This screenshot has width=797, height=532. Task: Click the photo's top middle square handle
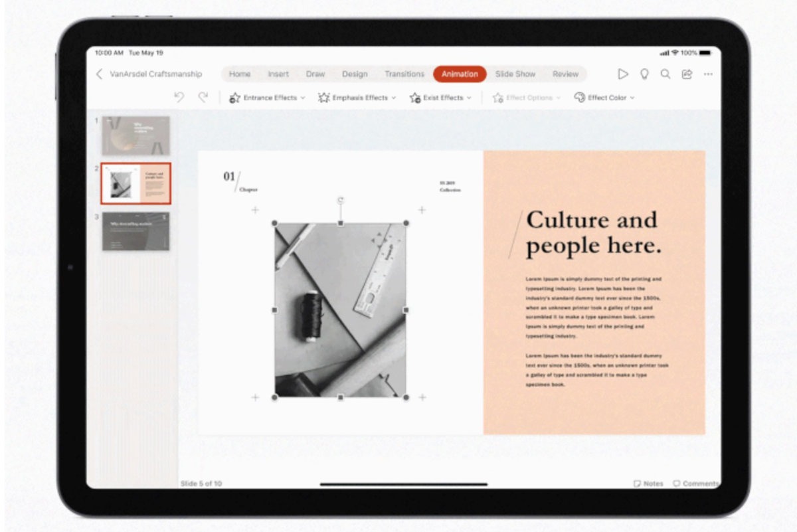coord(341,223)
